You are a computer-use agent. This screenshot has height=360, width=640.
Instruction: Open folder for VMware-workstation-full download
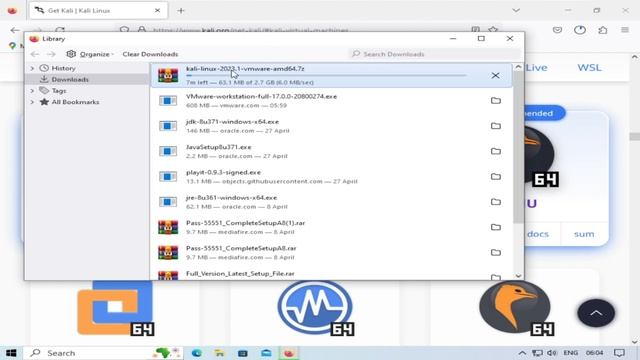tap(496, 101)
